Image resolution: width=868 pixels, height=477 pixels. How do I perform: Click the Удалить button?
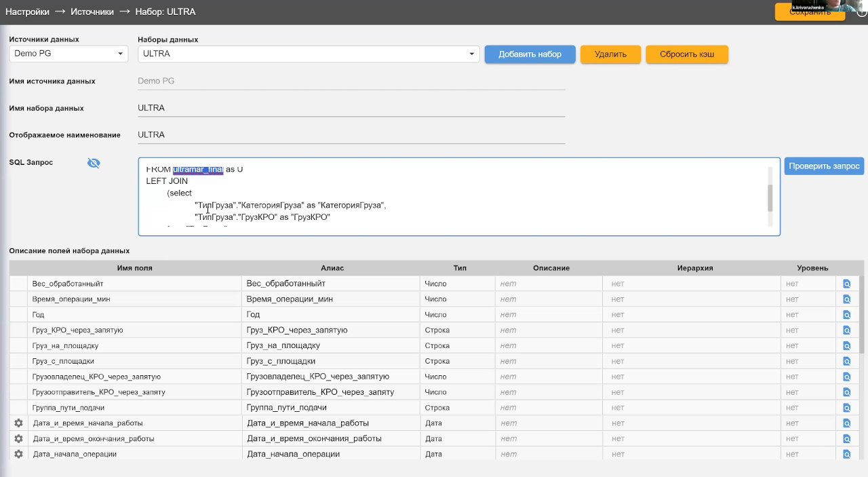click(x=610, y=54)
